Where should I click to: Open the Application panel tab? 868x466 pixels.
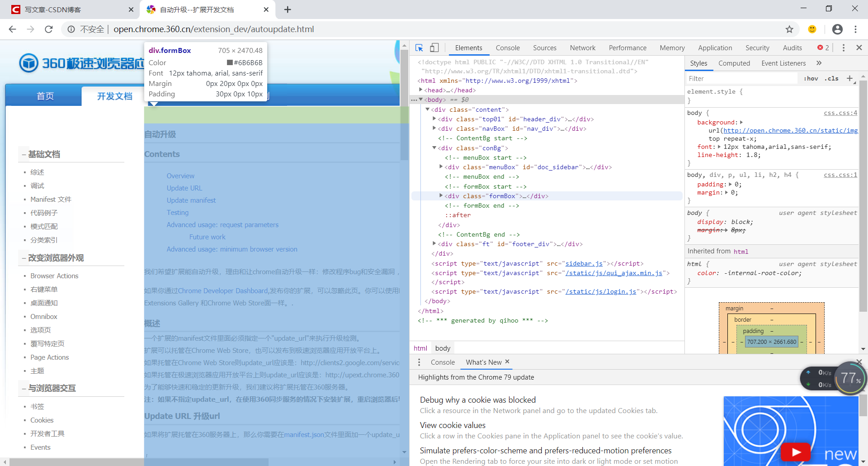click(715, 48)
